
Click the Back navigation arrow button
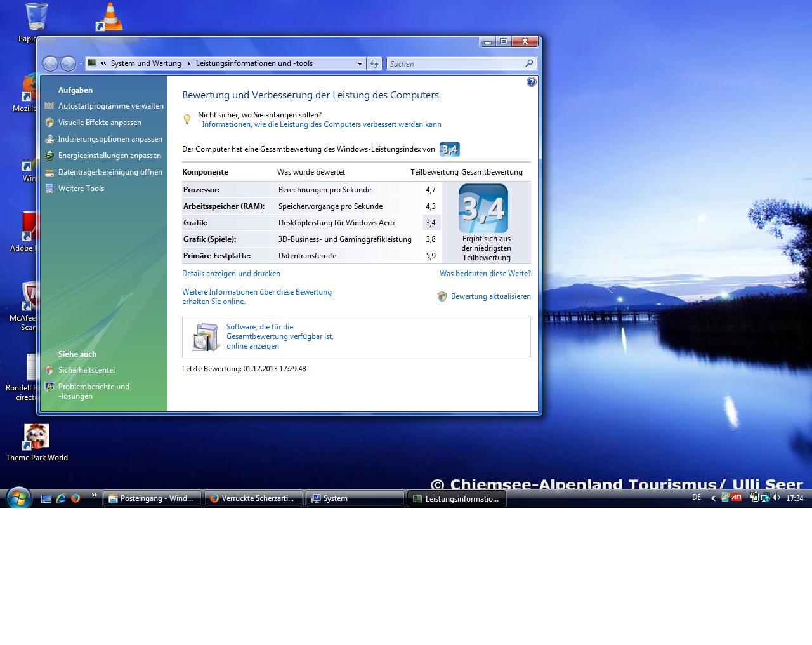(x=50, y=63)
